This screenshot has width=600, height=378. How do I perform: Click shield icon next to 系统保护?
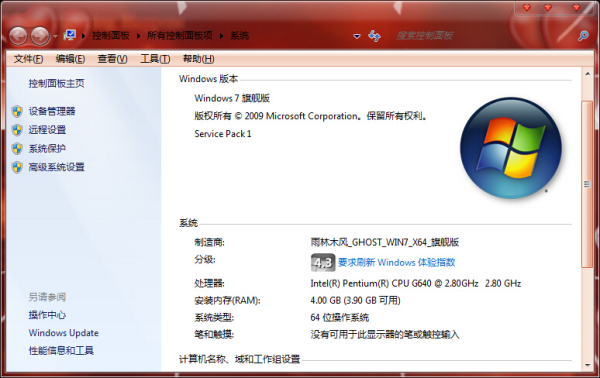click(x=17, y=148)
